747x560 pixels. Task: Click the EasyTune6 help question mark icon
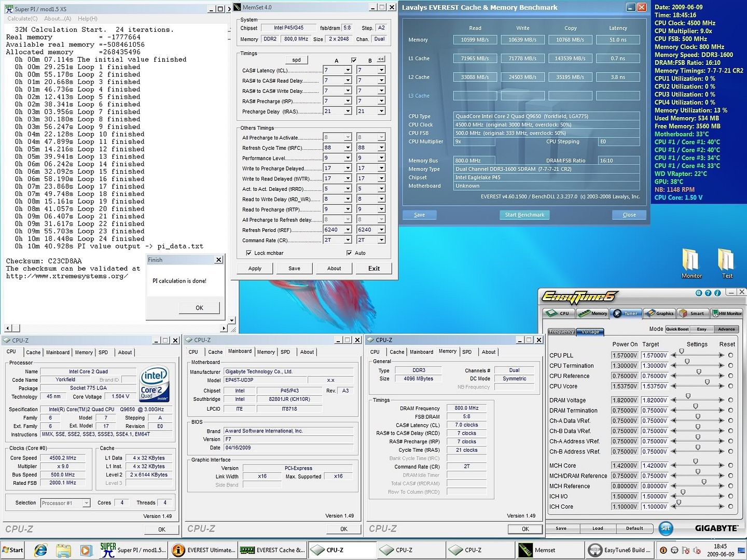coord(708,293)
